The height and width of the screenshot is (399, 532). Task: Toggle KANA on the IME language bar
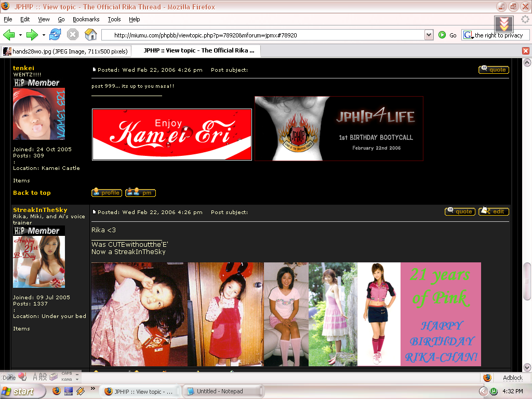point(66,379)
